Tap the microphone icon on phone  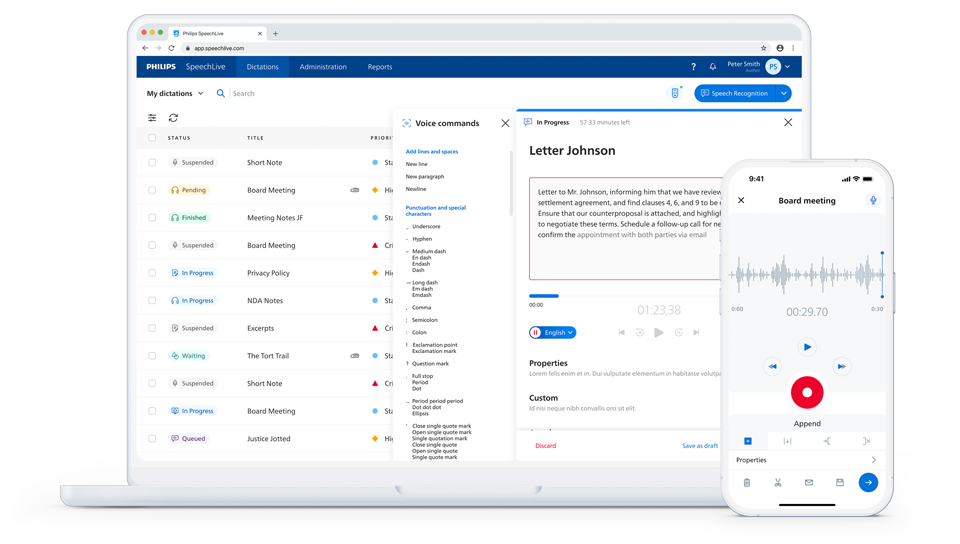(x=873, y=200)
